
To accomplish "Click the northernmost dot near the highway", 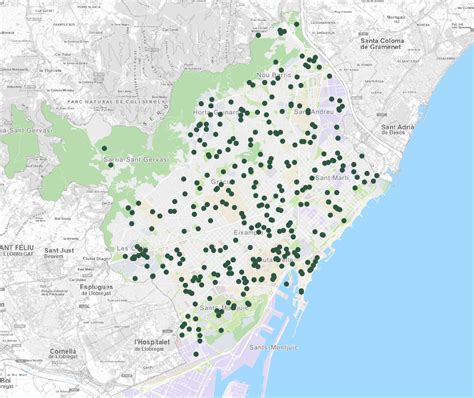I will click(296, 24).
